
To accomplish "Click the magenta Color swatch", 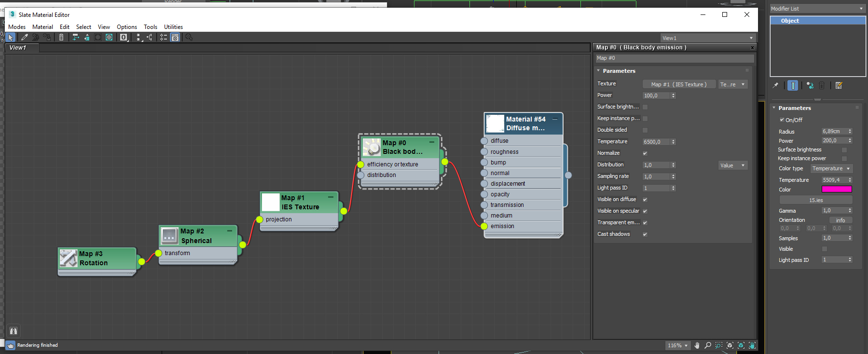I will click(x=837, y=190).
